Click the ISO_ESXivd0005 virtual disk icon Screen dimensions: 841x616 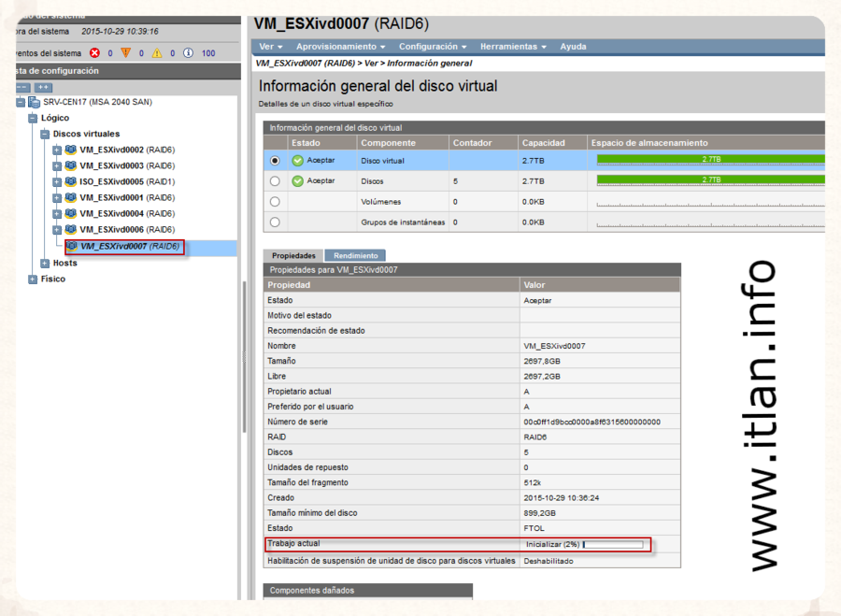pos(70,182)
